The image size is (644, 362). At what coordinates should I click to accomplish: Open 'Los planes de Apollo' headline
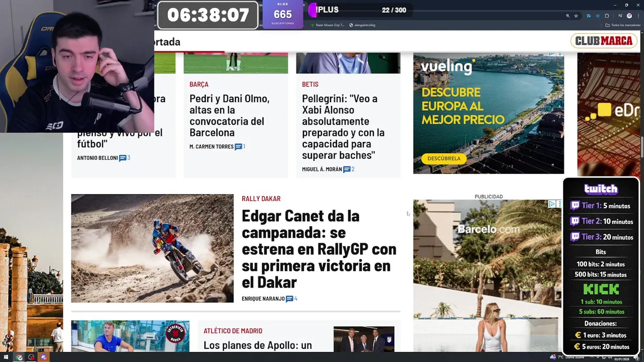258,345
